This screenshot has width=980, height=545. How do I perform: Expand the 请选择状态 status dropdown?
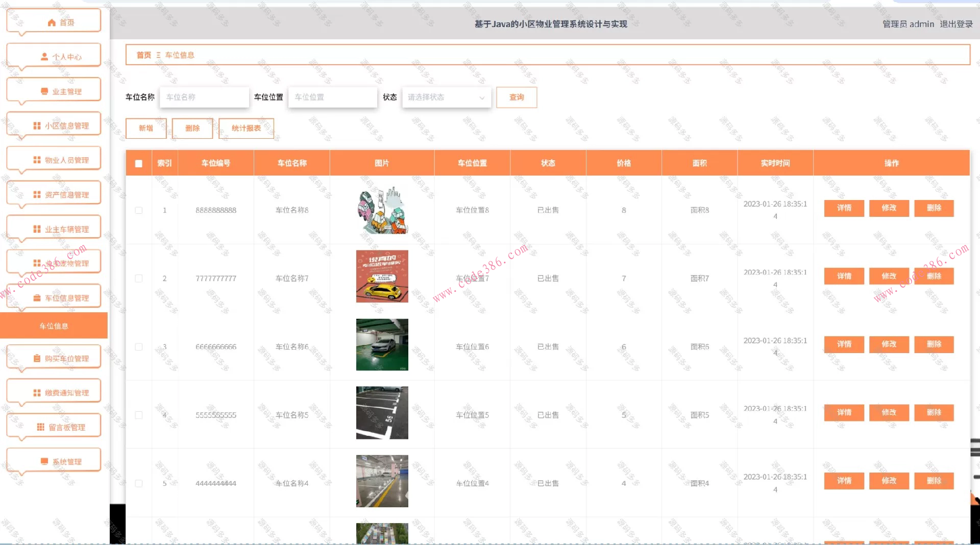(x=446, y=97)
